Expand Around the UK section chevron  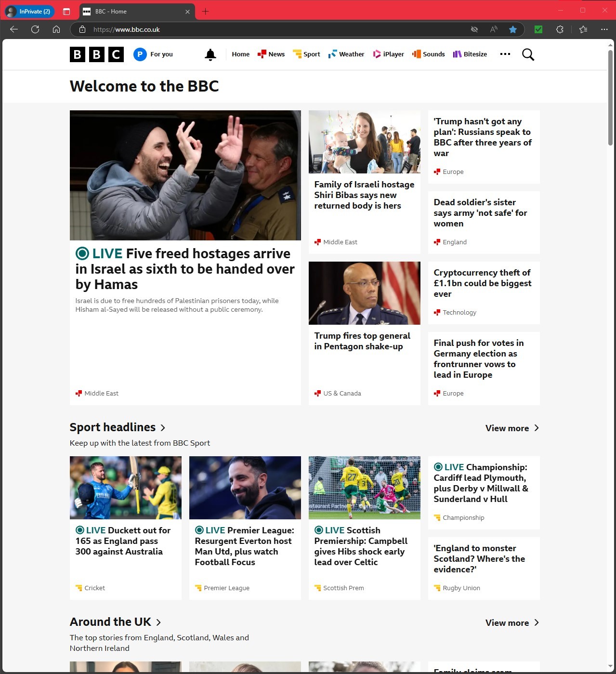(x=158, y=622)
